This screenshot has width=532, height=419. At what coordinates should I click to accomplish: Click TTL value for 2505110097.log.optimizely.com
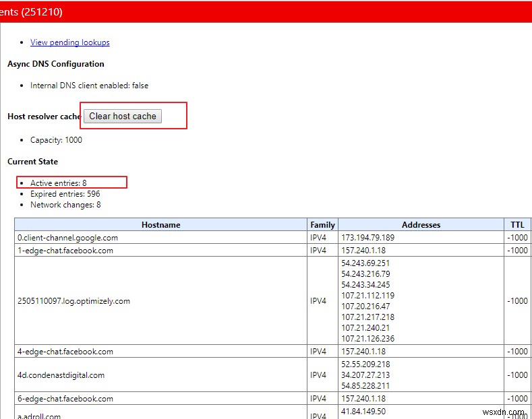point(517,300)
